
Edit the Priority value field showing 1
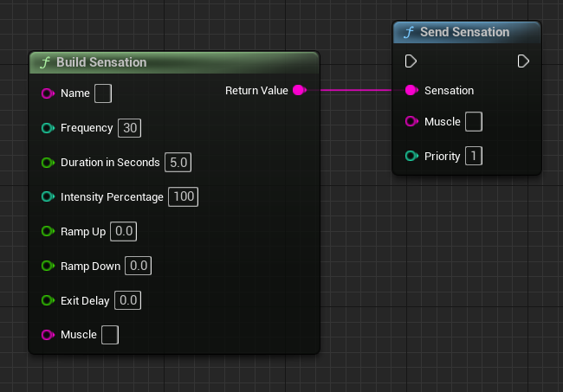(x=474, y=157)
